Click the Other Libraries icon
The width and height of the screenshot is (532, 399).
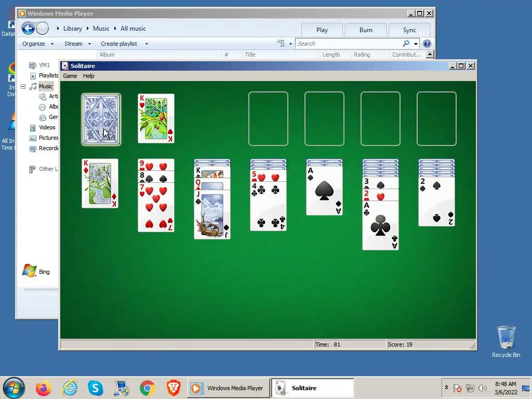[x=33, y=169]
